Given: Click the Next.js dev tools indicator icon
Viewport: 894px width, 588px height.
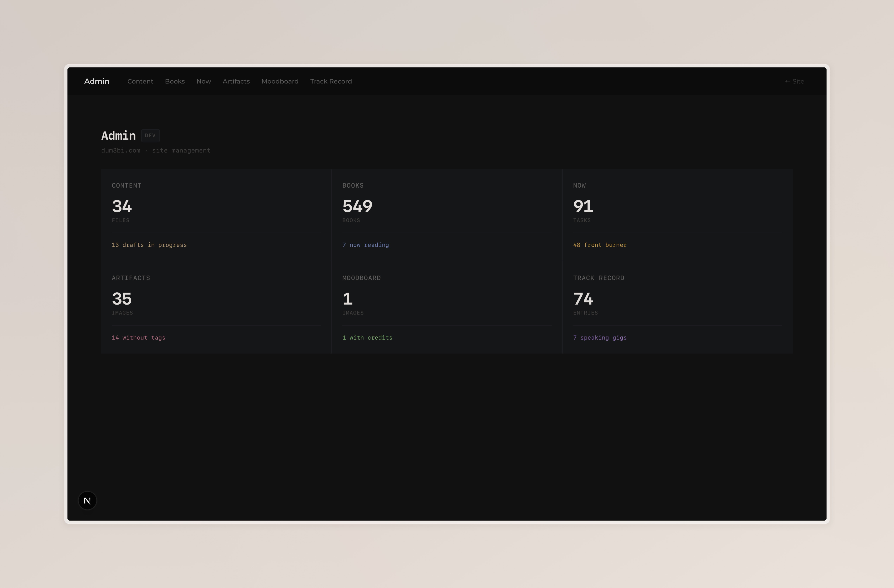Looking at the screenshot, I should [87, 501].
